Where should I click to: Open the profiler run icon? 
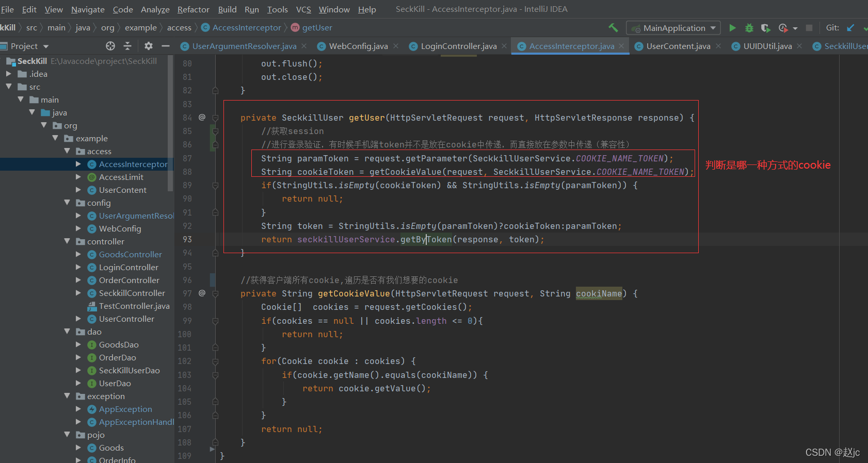pyautogui.click(x=783, y=28)
